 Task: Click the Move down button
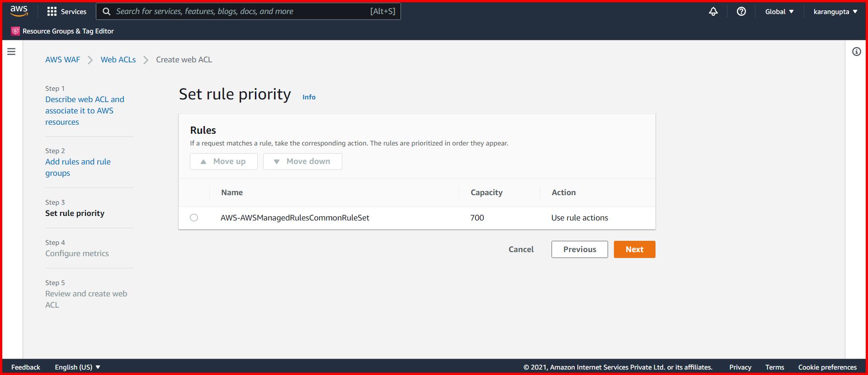302,161
